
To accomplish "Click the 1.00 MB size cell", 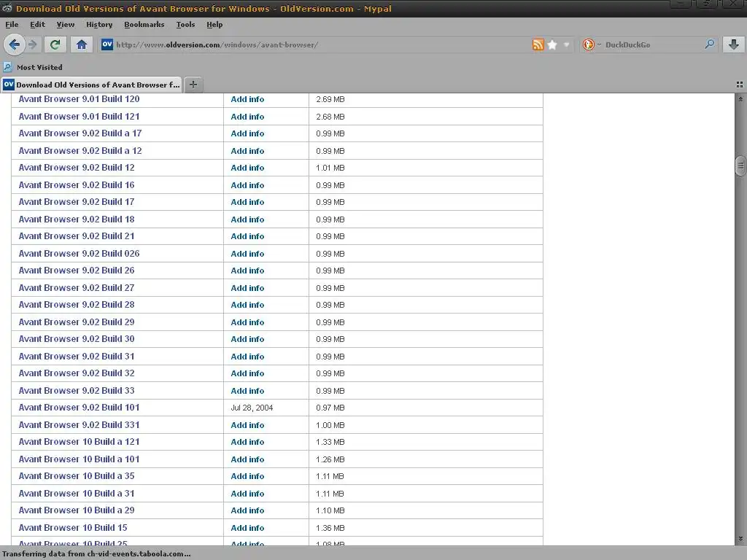I will click(x=330, y=425).
